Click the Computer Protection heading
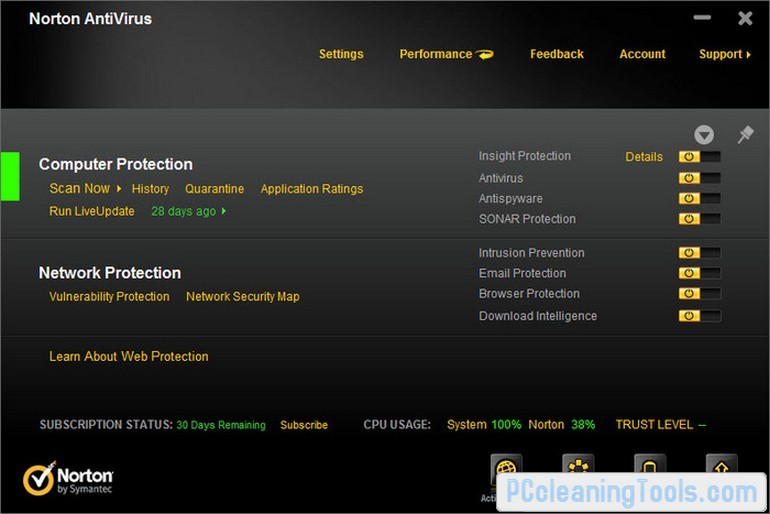The height and width of the screenshot is (514, 770). click(x=116, y=164)
